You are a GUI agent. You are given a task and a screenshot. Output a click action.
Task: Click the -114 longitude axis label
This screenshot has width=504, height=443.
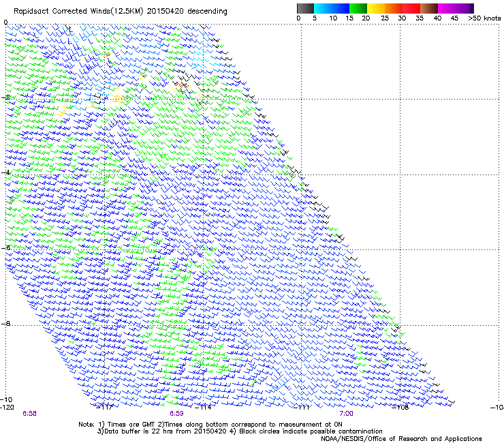[x=204, y=408]
